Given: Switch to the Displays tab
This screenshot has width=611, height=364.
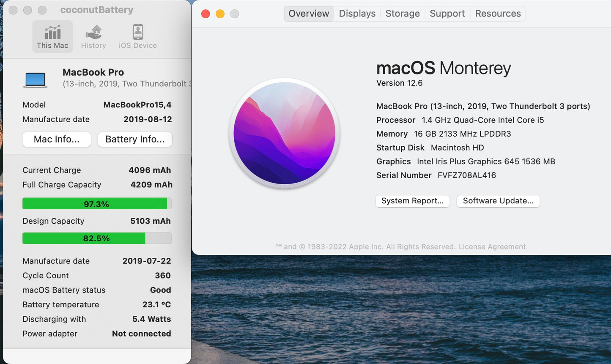Looking at the screenshot, I should click(356, 13).
